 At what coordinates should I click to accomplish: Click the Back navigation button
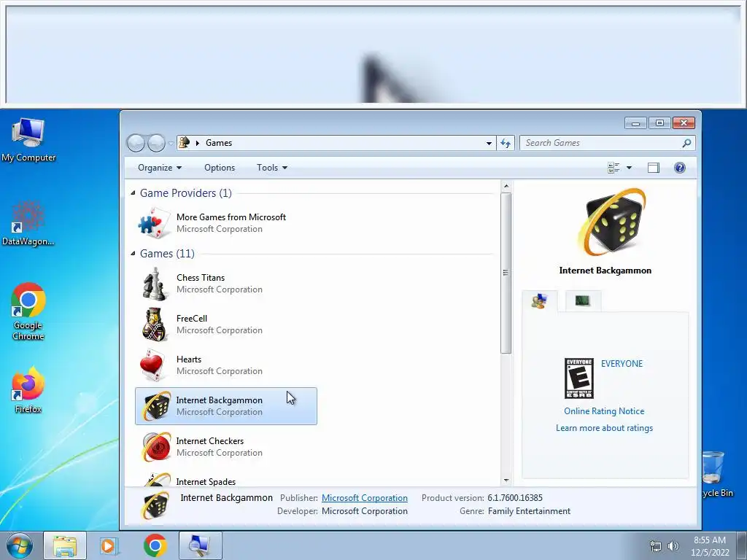(136, 143)
